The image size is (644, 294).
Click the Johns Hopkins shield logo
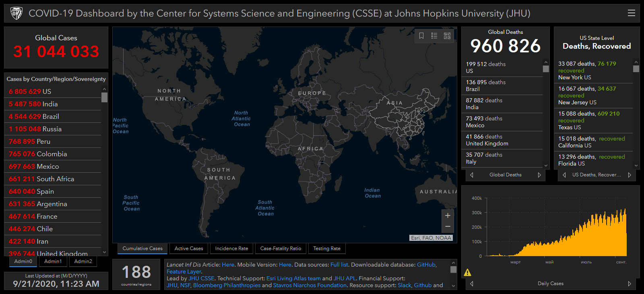tap(17, 13)
